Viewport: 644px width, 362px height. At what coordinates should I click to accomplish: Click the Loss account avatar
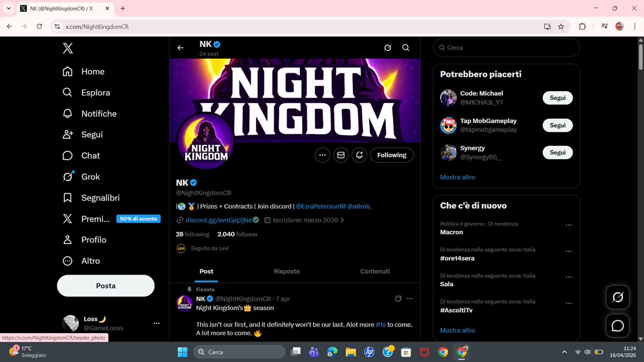click(x=70, y=323)
